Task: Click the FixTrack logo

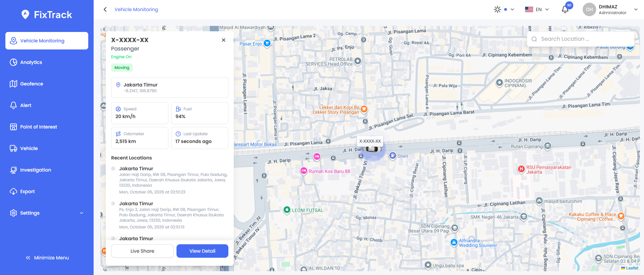Action: coord(46,14)
